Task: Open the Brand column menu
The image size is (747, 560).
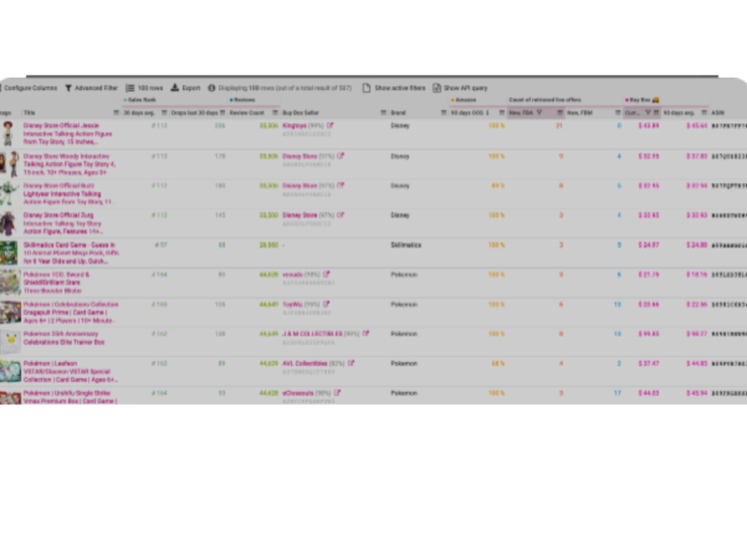Action: pyautogui.click(x=444, y=113)
